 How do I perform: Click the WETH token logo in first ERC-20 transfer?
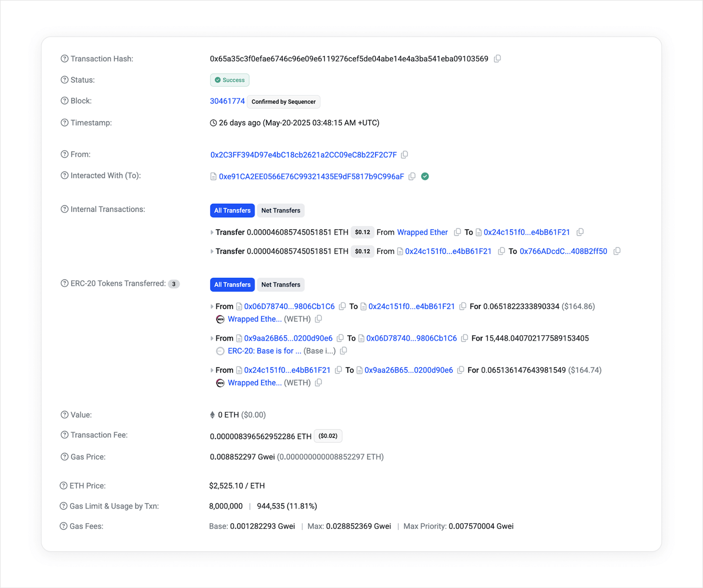tap(220, 319)
